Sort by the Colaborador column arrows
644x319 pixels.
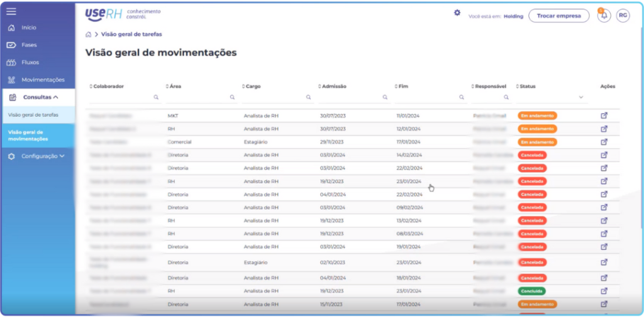tap(91, 87)
